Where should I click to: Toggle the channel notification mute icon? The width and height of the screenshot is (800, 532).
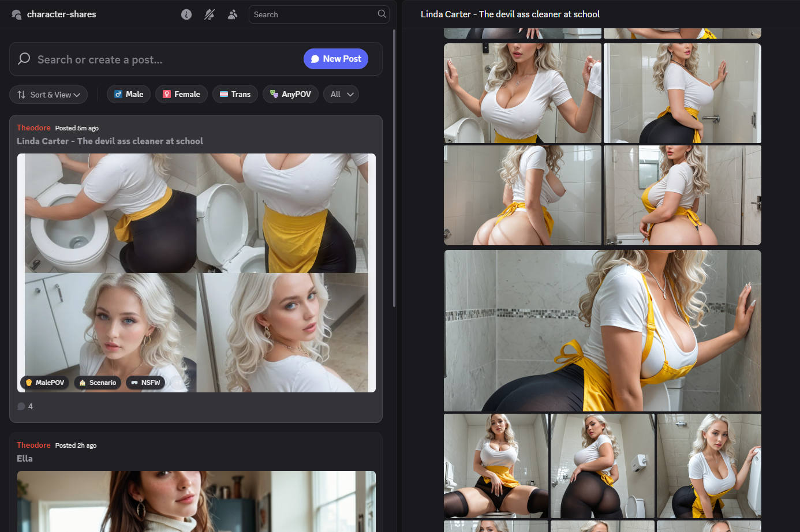point(210,14)
